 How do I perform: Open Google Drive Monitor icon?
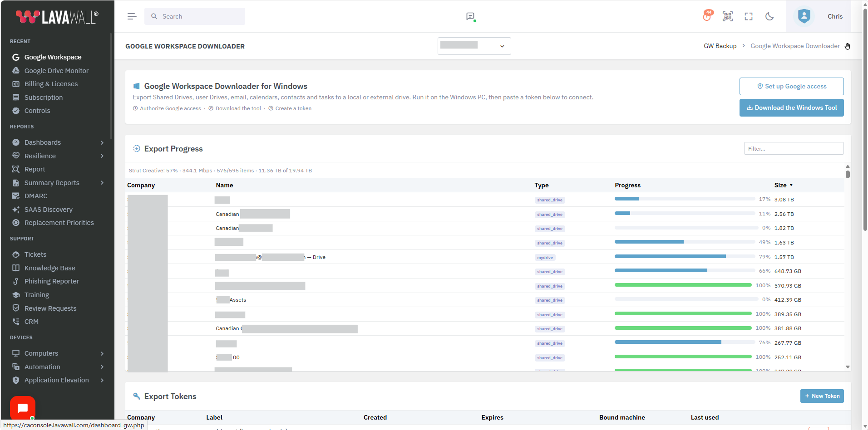tap(16, 71)
